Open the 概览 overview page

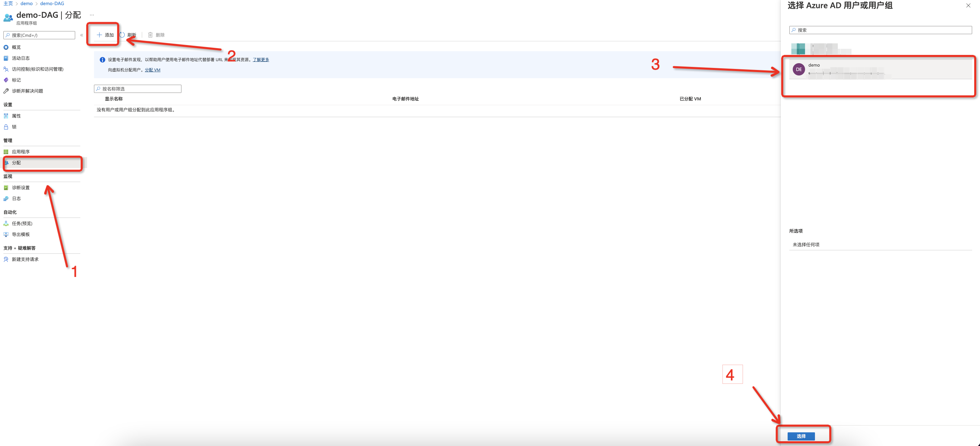point(16,47)
